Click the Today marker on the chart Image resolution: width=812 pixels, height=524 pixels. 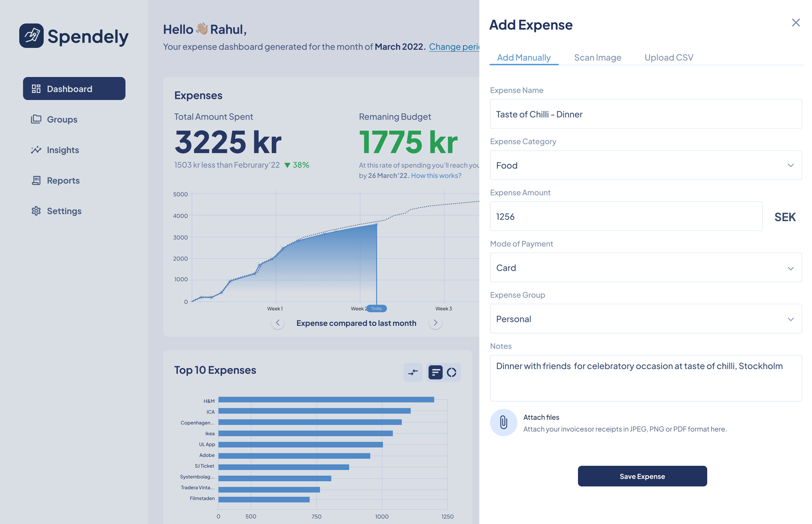pos(376,308)
